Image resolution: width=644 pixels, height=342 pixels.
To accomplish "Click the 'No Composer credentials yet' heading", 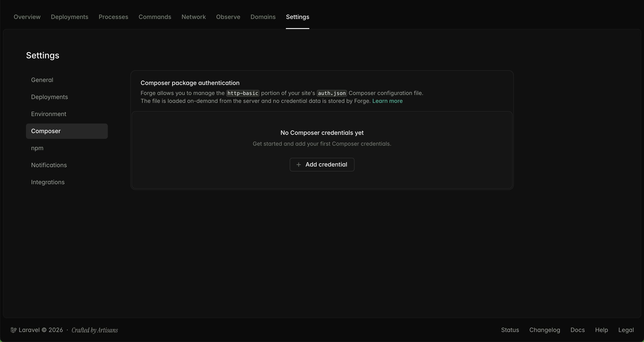I will [322, 133].
